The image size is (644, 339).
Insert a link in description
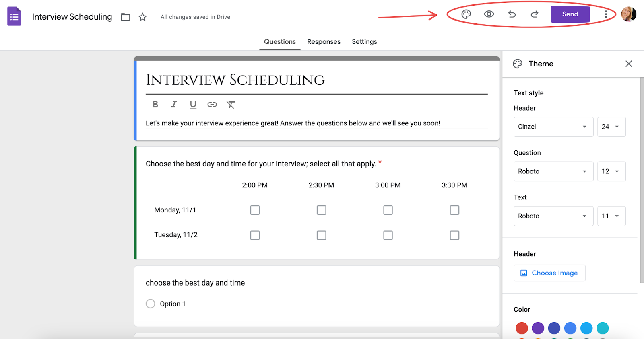[212, 105]
